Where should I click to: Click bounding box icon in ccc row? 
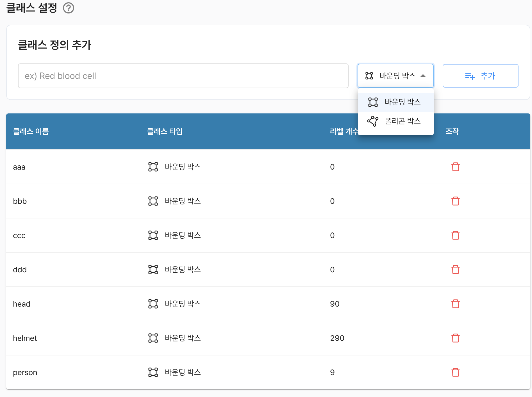pos(153,235)
